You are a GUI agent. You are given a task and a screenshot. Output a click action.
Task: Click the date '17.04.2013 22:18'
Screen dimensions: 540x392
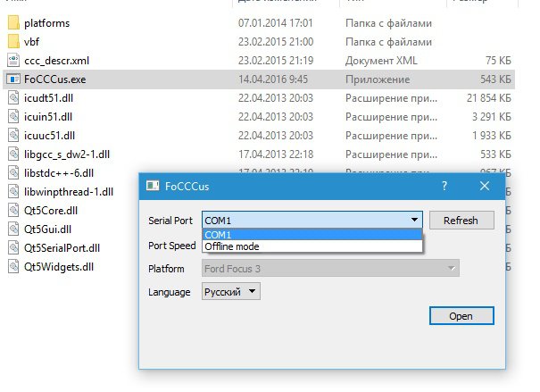click(x=276, y=154)
